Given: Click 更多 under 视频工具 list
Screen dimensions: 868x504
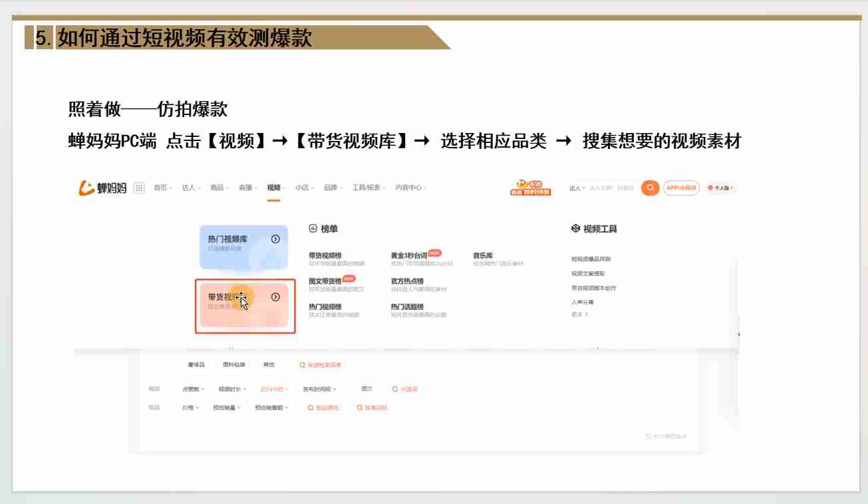Looking at the screenshot, I should (x=579, y=315).
